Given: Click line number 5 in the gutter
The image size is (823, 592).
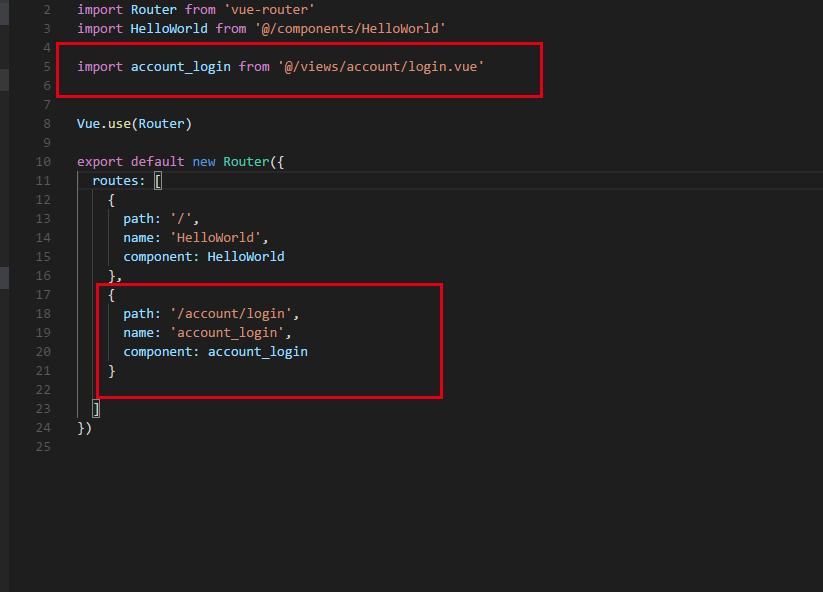Looking at the screenshot, I should click(x=46, y=66).
